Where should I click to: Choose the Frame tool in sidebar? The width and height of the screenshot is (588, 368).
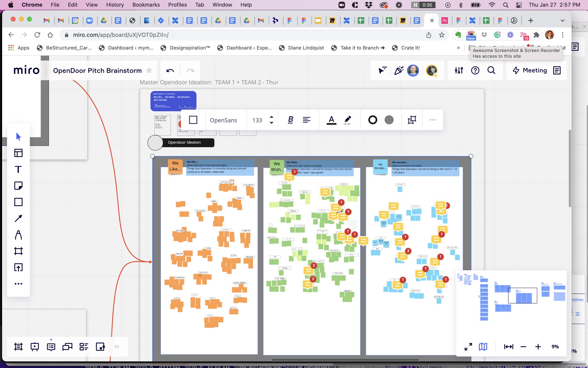18,251
